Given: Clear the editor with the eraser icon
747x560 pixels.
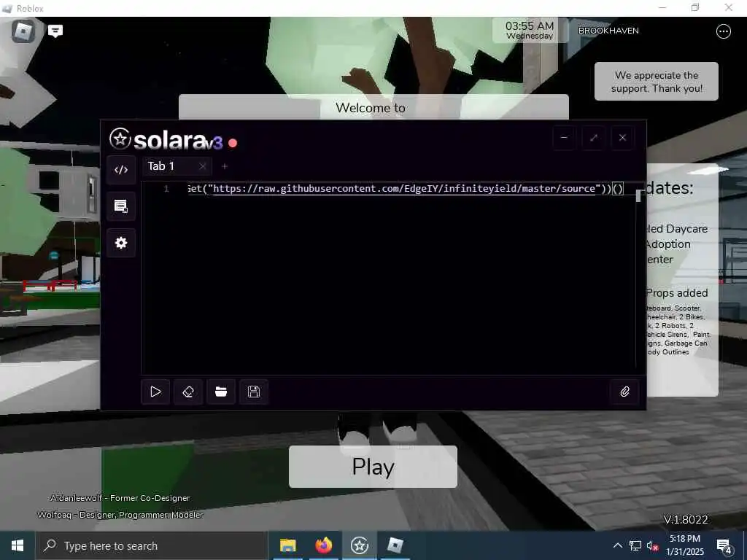Looking at the screenshot, I should tap(188, 392).
